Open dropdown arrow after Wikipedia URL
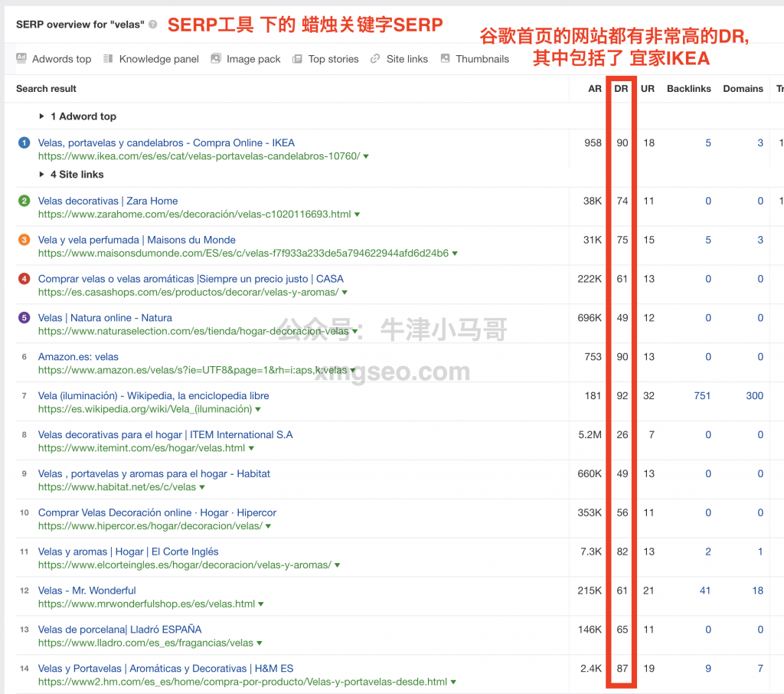784x694 pixels. (258, 410)
